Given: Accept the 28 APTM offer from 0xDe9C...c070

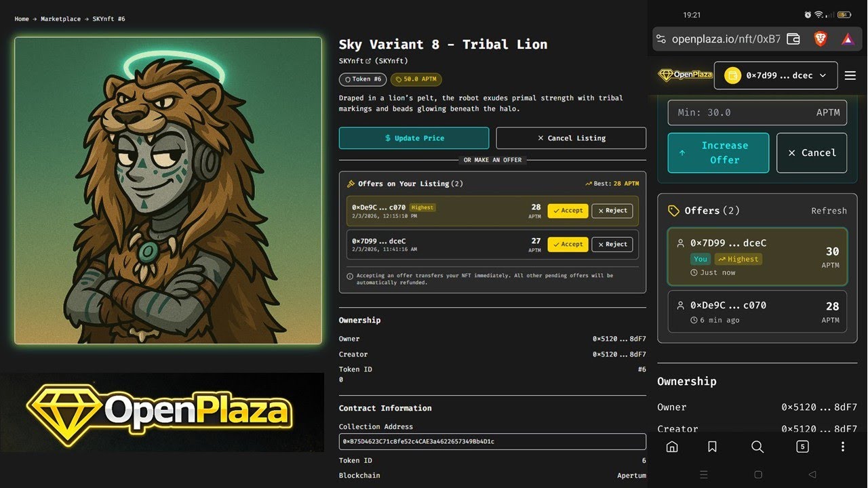Looking at the screenshot, I should pyautogui.click(x=568, y=211).
